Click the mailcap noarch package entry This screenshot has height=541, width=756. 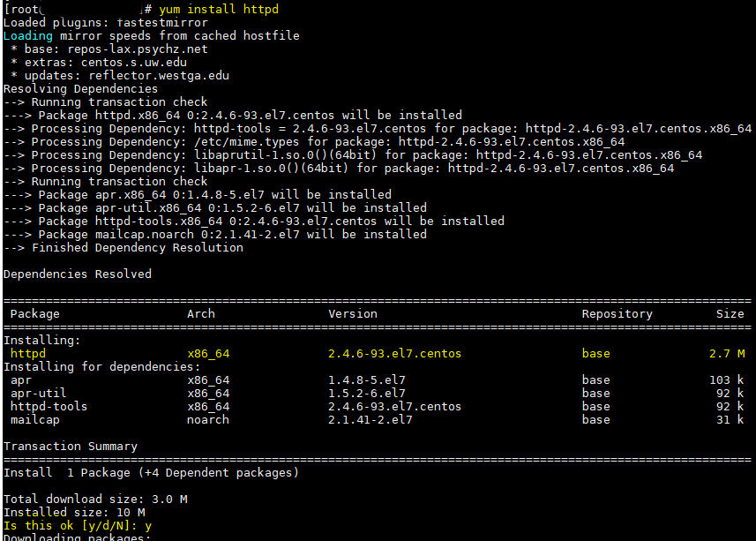pyautogui.click(x=34, y=419)
